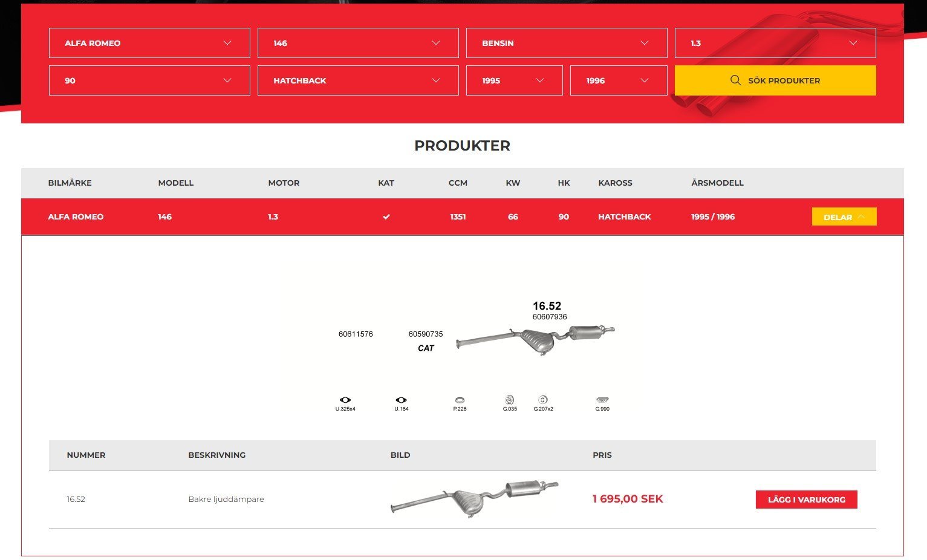Click the KW column header
The height and width of the screenshot is (560, 927).
(513, 183)
